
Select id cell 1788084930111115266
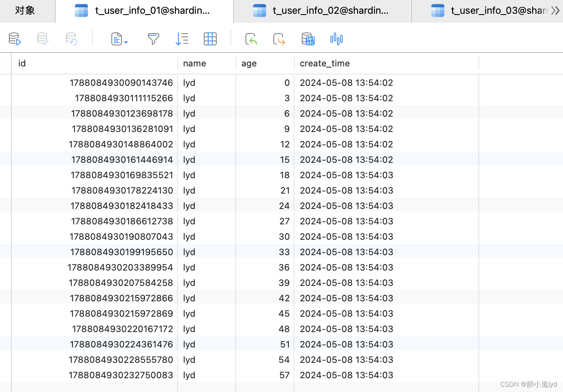(94, 98)
